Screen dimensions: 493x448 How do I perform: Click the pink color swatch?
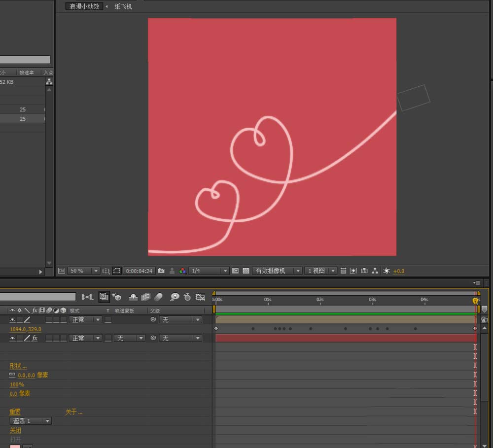pyautogui.click(x=15, y=447)
